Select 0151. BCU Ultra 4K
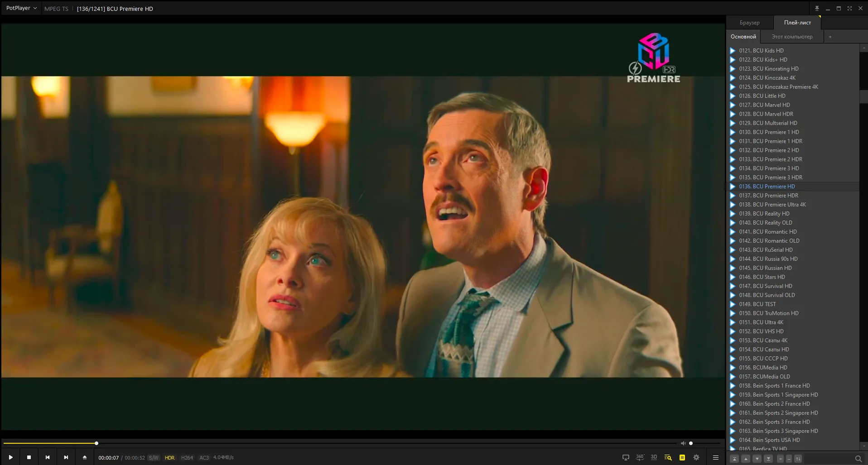This screenshot has width=868, height=465. point(793,322)
